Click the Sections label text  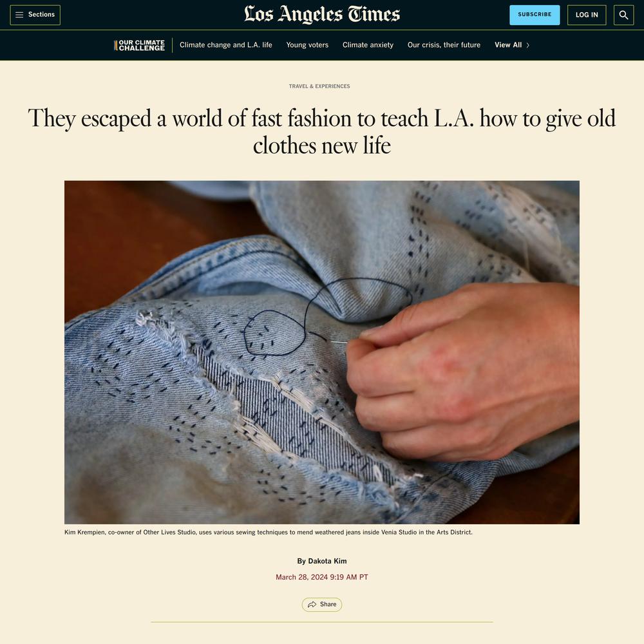pos(41,14)
